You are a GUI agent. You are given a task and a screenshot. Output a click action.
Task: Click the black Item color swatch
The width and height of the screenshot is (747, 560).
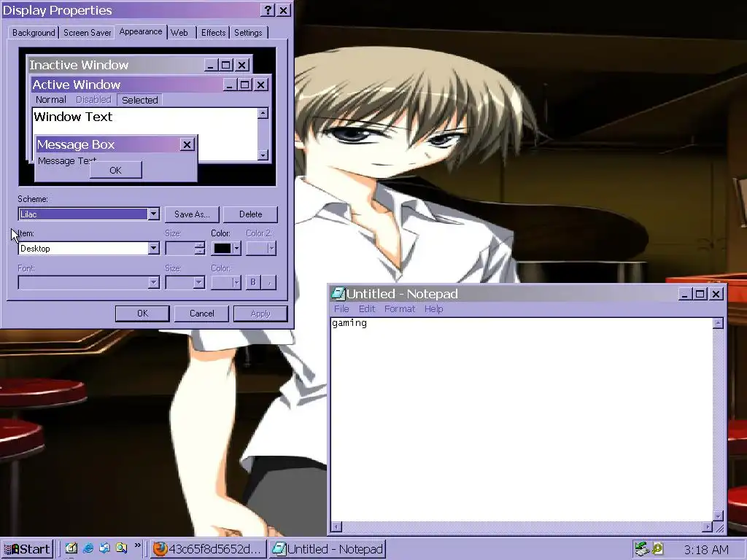pos(222,248)
